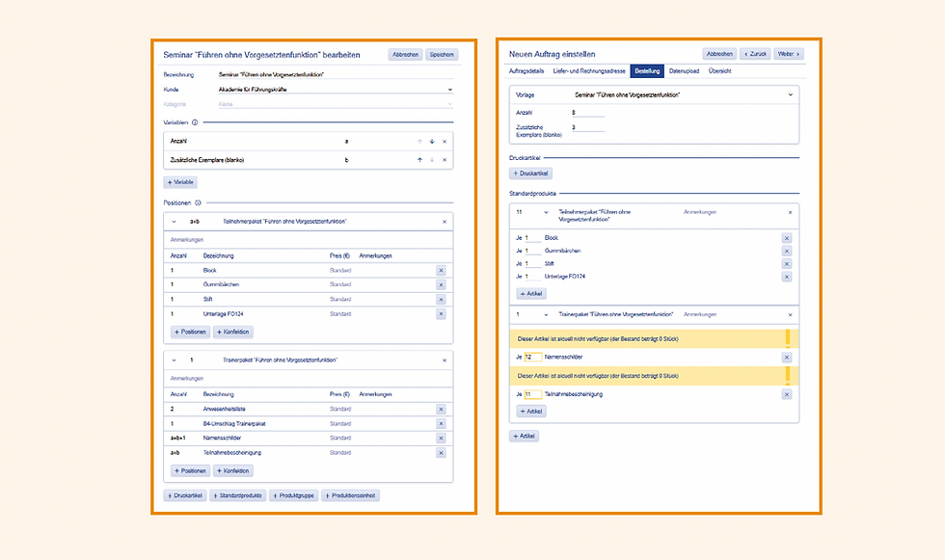Remove Gummibärchen from the Standardprodukte list
Image resolution: width=945 pixels, height=560 pixels.
787,251
